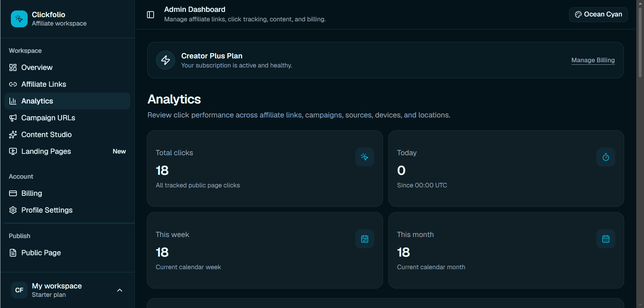Toggle the sidebar panel icon

(x=150, y=15)
